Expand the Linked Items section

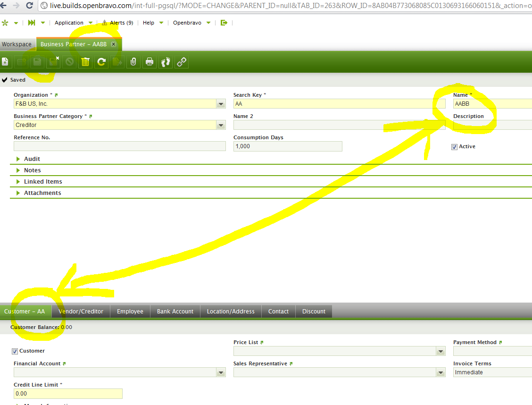(43, 182)
